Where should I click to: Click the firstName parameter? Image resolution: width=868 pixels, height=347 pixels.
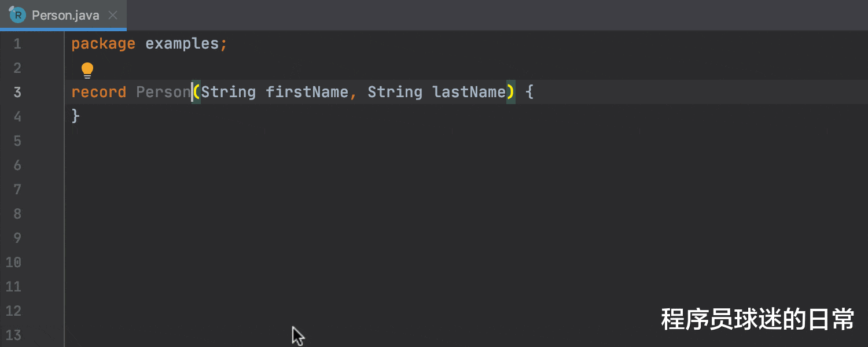click(x=307, y=93)
